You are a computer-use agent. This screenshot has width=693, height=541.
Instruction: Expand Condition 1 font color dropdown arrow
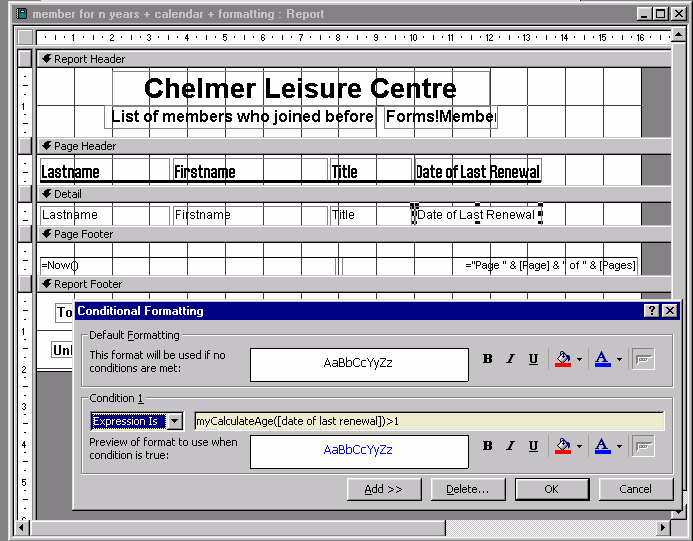(x=620, y=447)
